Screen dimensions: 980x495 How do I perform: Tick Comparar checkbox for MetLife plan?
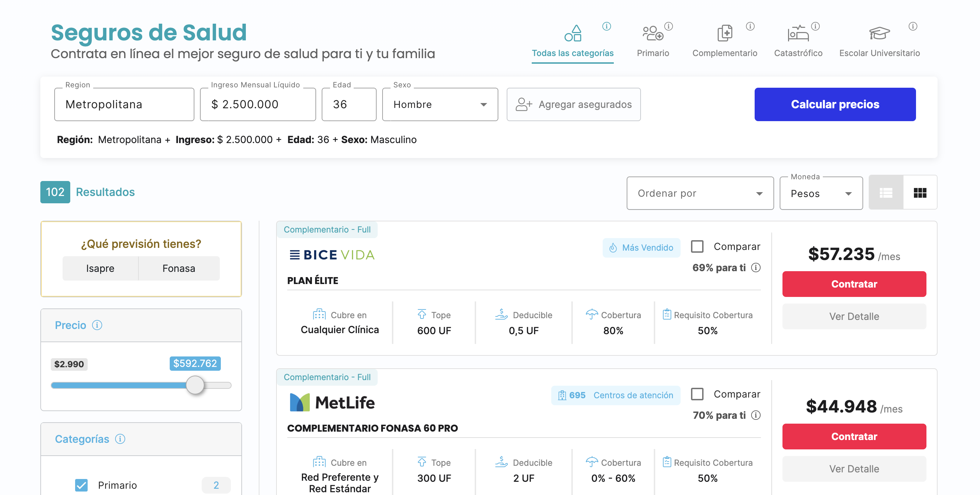pyautogui.click(x=697, y=394)
